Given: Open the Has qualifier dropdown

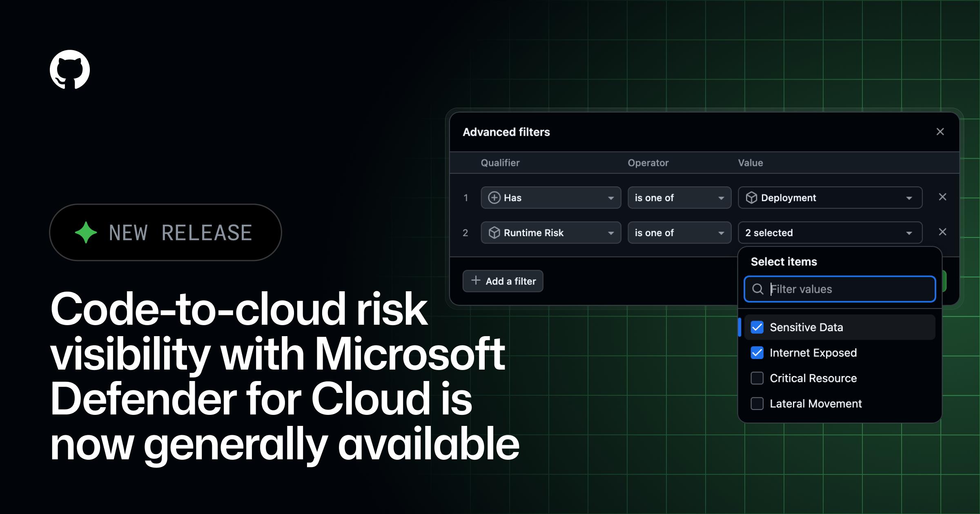Looking at the screenshot, I should click(x=551, y=198).
